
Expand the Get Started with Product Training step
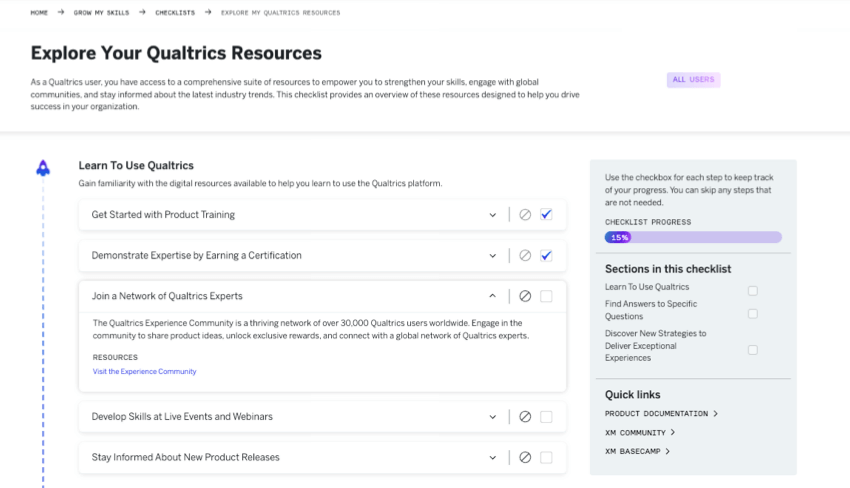pyautogui.click(x=492, y=215)
